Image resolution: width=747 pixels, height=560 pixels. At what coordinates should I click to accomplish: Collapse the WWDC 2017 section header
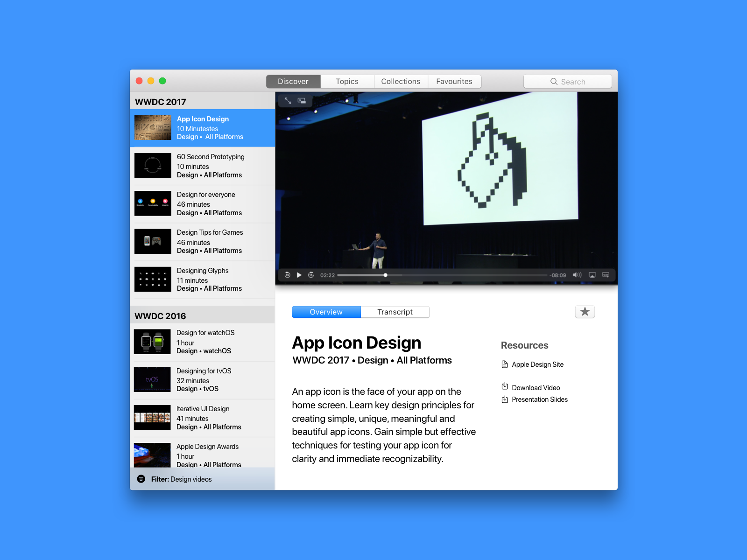161,101
